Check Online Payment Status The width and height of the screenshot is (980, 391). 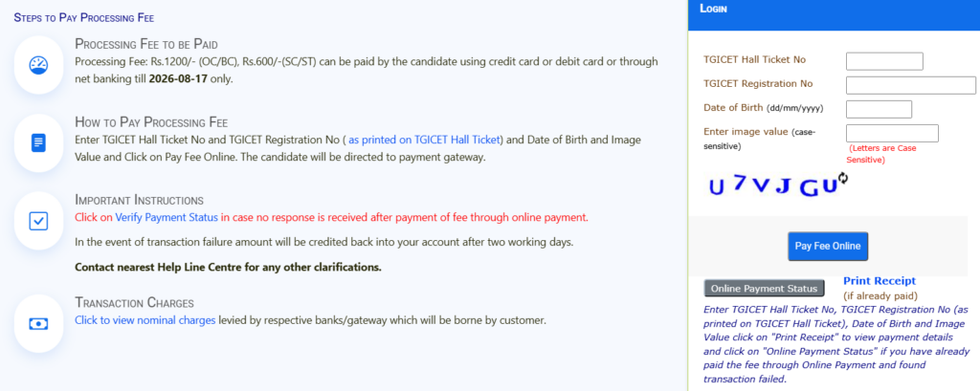pyautogui.click(x=764, y=289)
